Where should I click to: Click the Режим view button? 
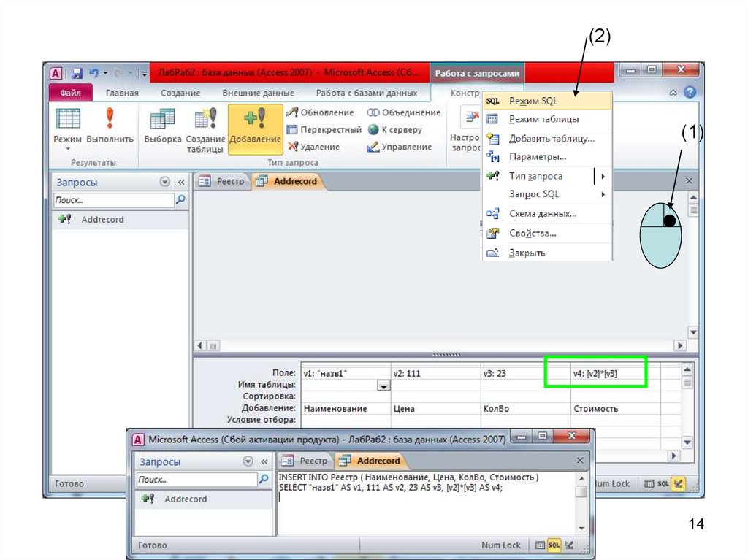click(67, 128)
